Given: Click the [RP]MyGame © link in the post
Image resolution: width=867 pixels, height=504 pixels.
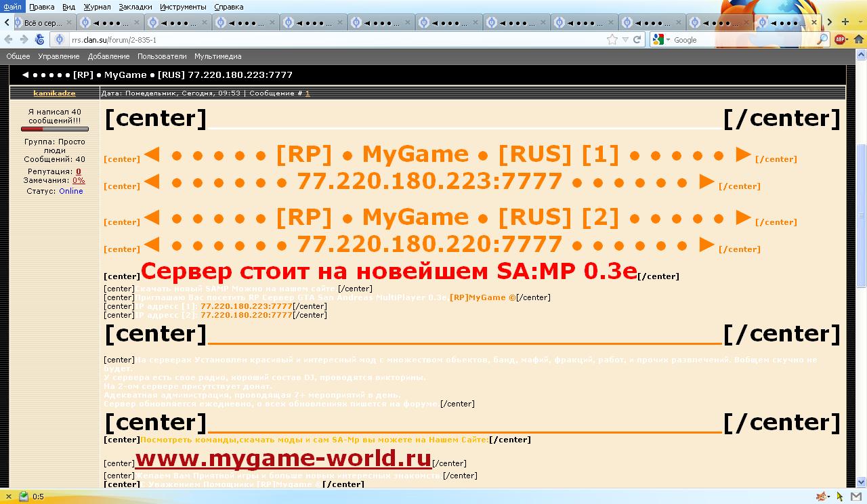Looking at the screenshot, I should (x=482, y=297).
